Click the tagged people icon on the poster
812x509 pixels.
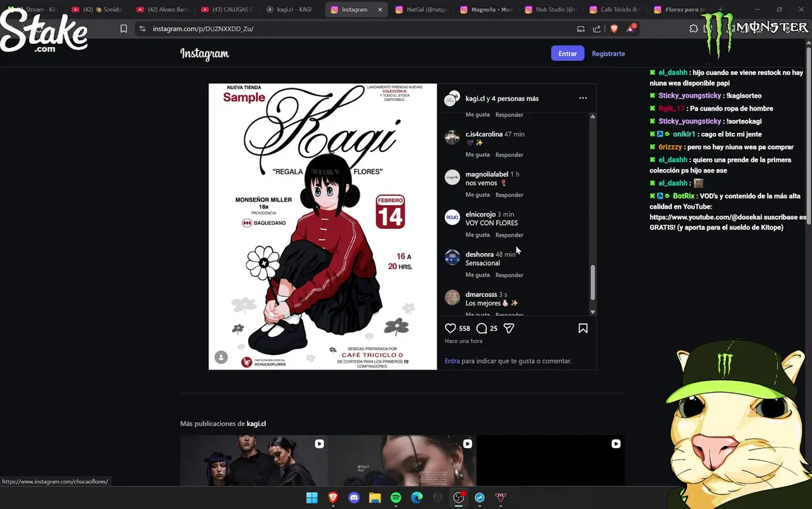coord(221,357)
